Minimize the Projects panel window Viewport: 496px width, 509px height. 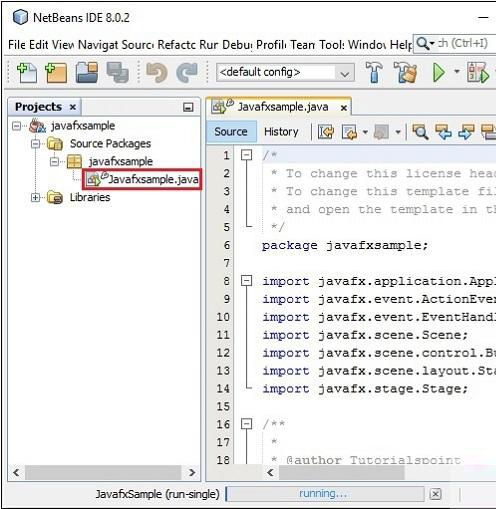[188, 107]
